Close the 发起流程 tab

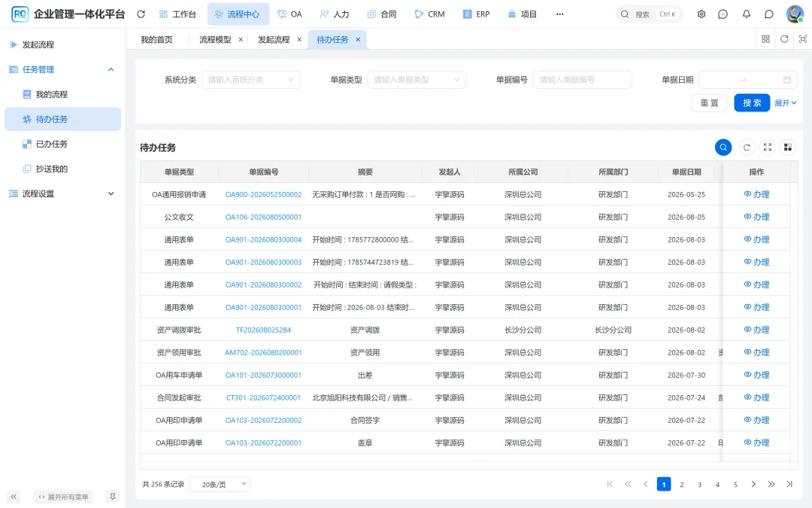[299, 39]
